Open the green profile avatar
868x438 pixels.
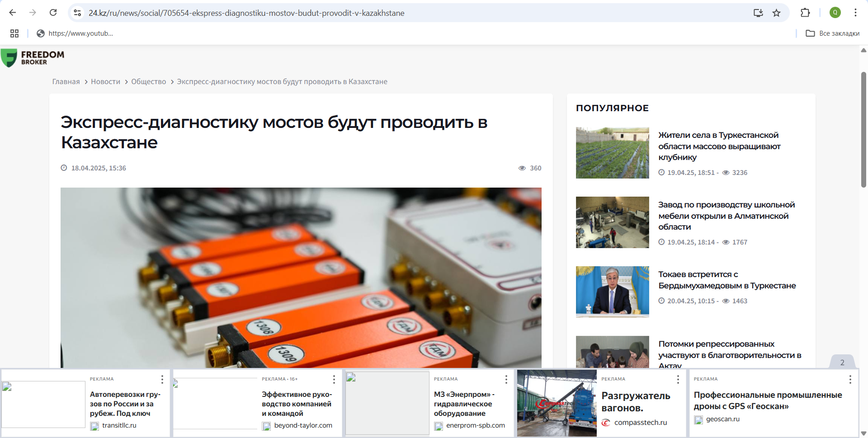click(x=835, y=13)
